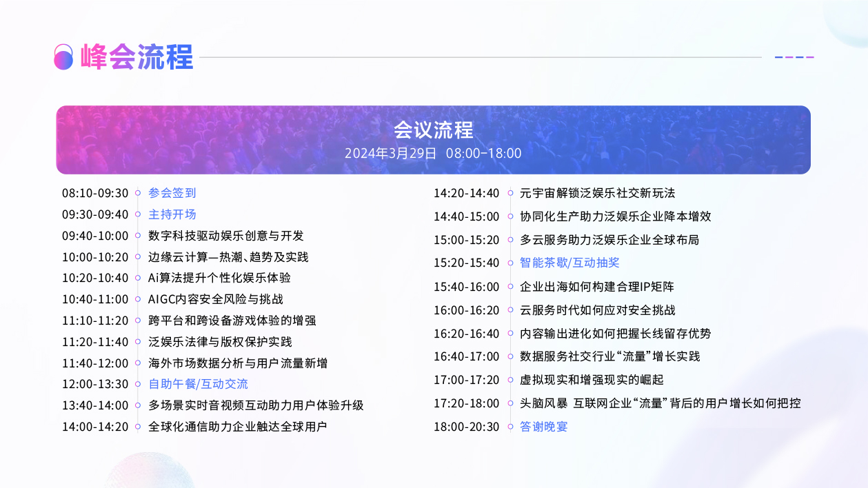
Task: Click the time 08:10-09:30
Action: (95, 193)
